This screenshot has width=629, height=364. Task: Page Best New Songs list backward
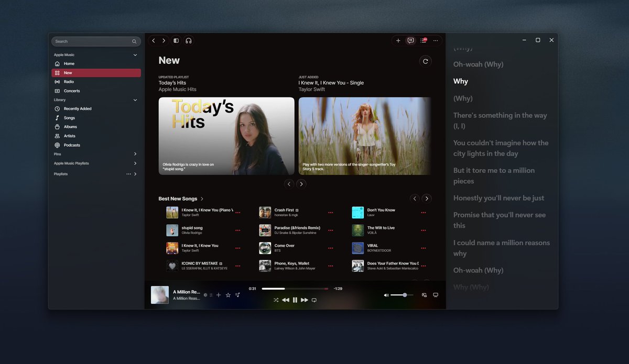pyautogui.click(x=415, y=198)
